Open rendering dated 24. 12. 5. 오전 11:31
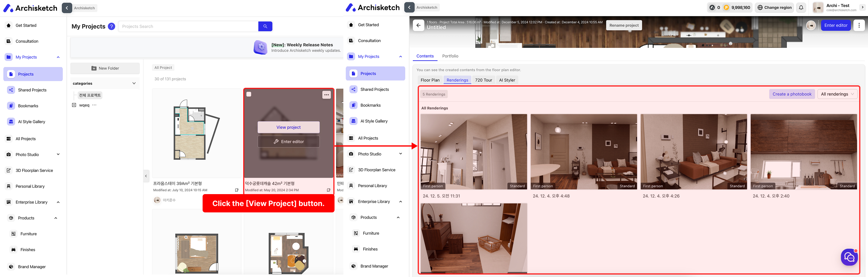This screenshot has width=868, height=277. point(473,152)
